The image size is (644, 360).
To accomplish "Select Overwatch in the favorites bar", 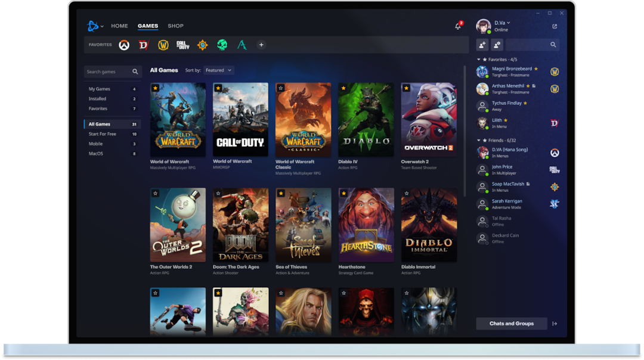I will 123,44.
